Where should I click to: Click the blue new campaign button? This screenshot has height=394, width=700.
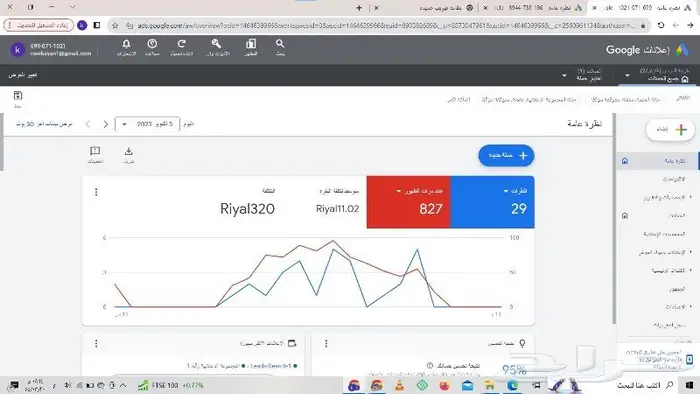click(506, 155)
